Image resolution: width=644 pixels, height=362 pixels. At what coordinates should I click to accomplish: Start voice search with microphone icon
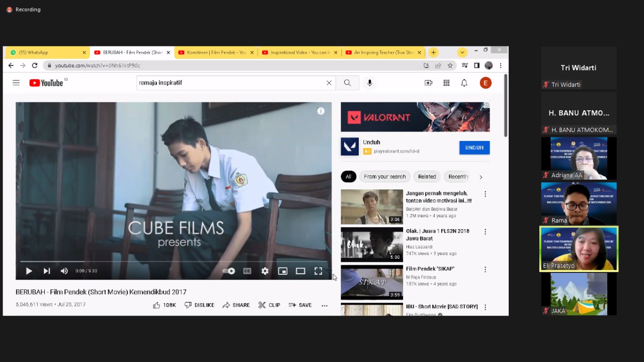coord(370,83)
